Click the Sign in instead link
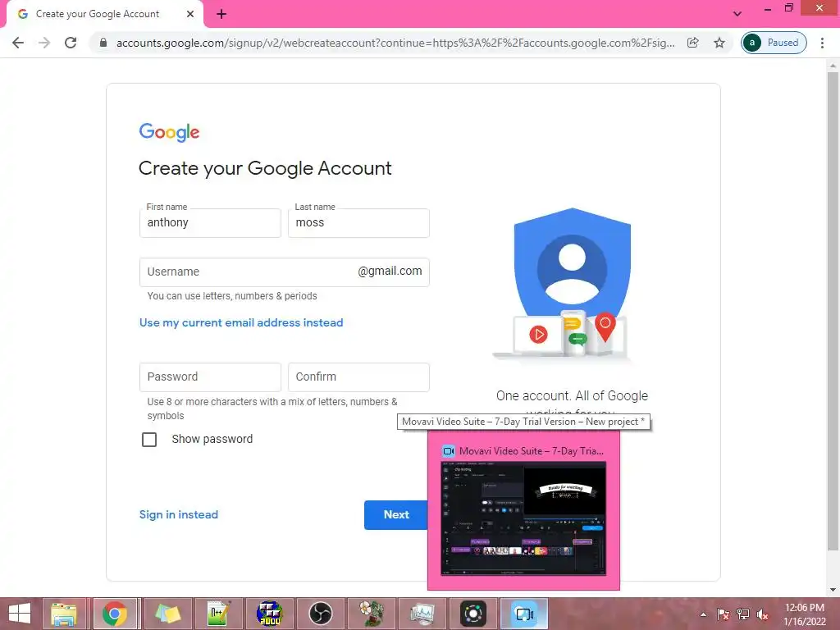The height and width of the screenshot is (630, 840). [178, 514]
